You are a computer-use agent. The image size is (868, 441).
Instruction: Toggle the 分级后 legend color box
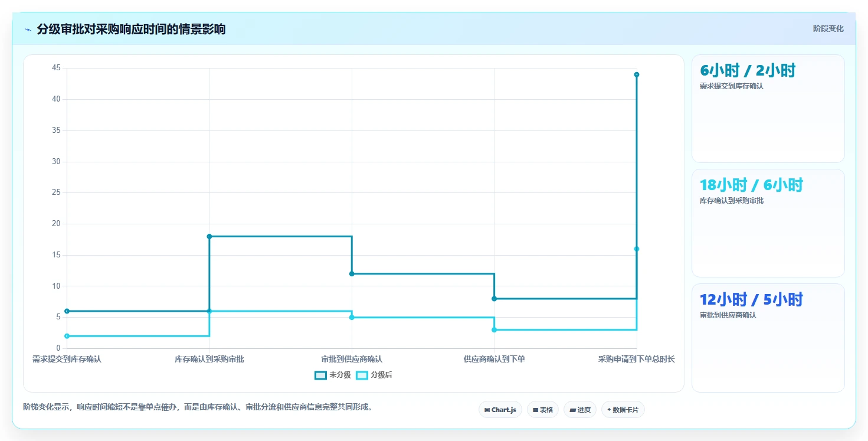tap(362, 375)
